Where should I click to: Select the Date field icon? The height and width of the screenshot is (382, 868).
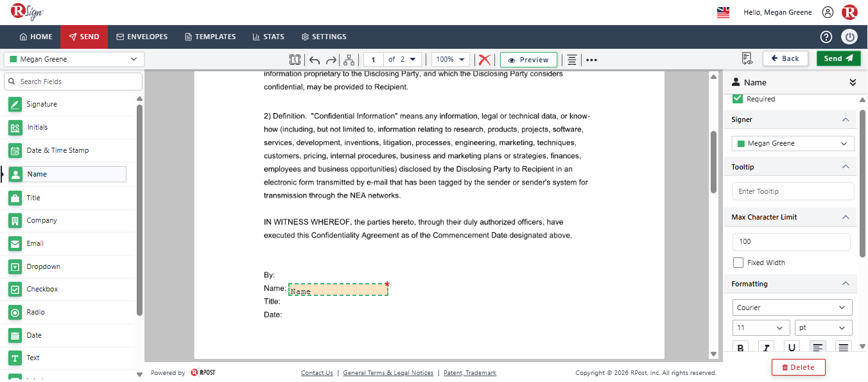[x=15, y=335]
